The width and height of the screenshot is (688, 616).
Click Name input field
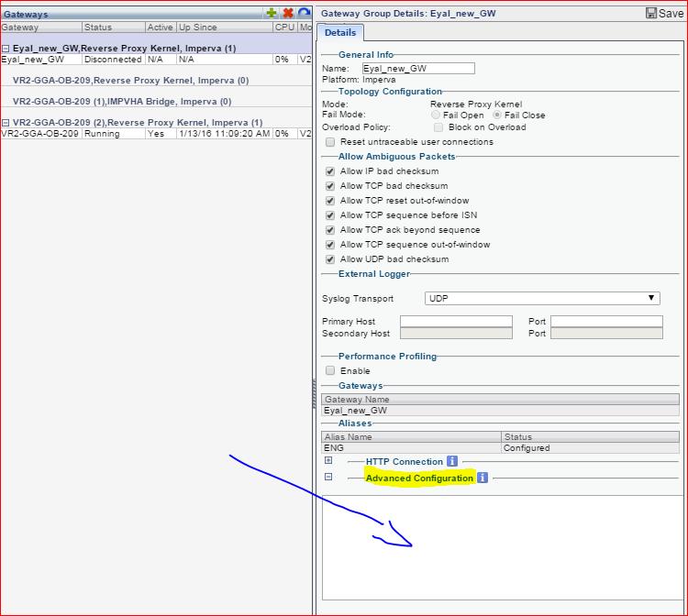click(418, 69)
